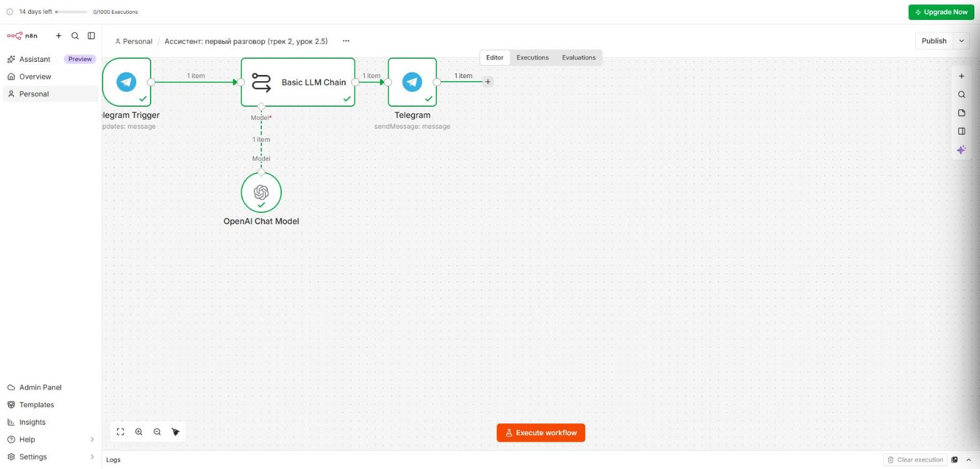
Task: Fit the workflow to view
Action: [121, 432]
